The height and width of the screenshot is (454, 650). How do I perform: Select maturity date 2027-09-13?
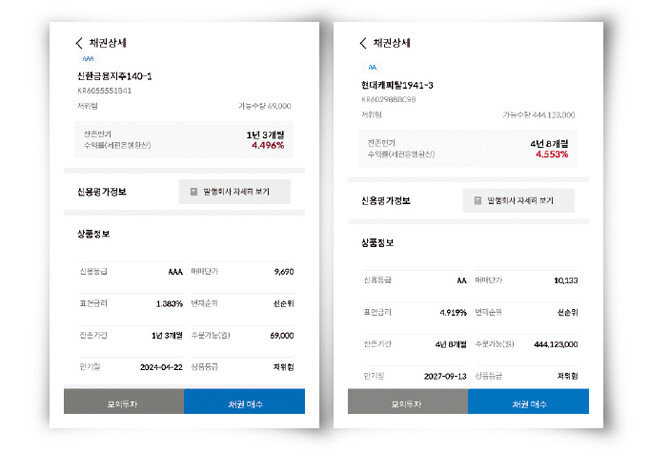click(445, 376)
